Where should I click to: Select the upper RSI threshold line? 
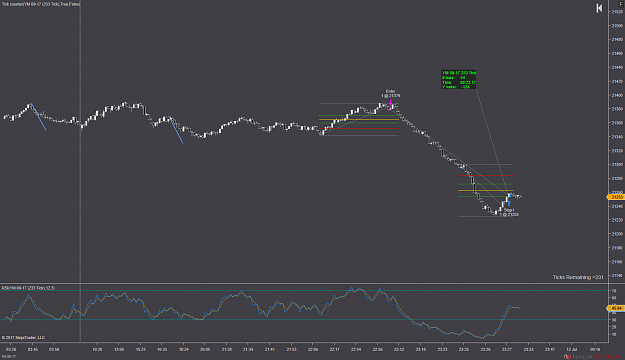point(305,291)
